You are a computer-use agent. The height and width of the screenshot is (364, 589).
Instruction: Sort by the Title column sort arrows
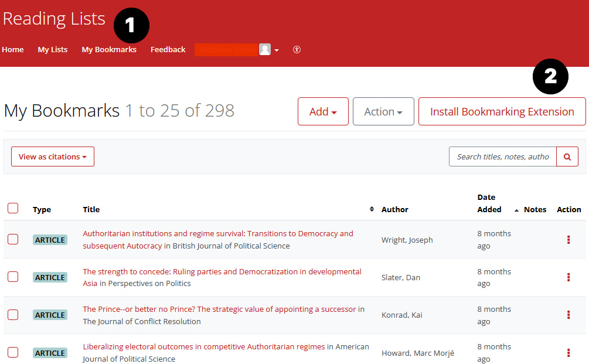point(372,209)
